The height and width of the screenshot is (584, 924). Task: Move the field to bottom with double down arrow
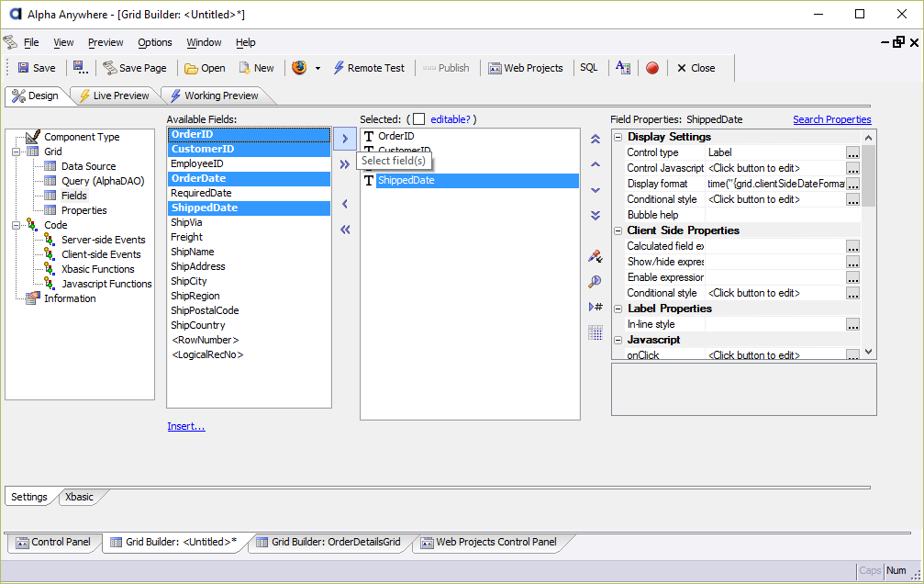click(596, 215)
